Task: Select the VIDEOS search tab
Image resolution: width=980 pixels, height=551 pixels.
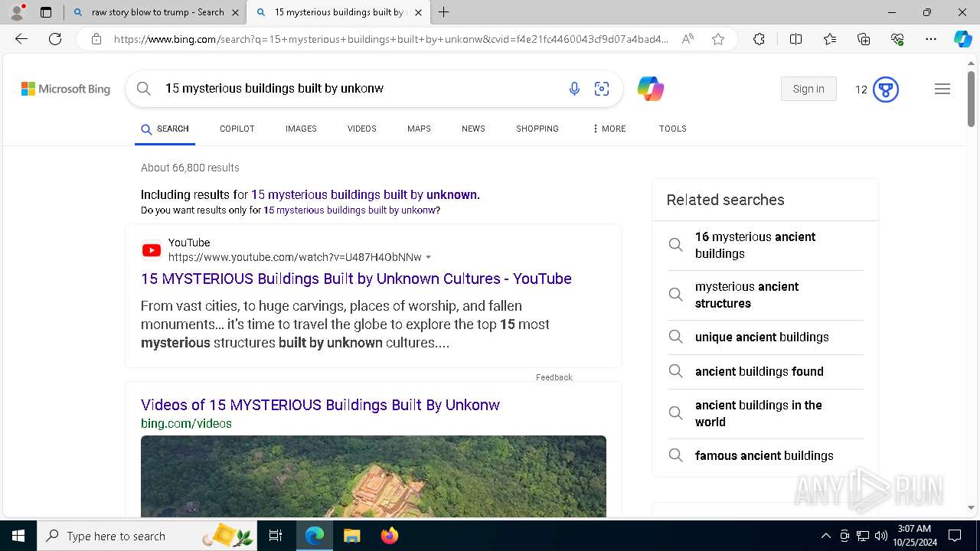Action: pos(361,129)
